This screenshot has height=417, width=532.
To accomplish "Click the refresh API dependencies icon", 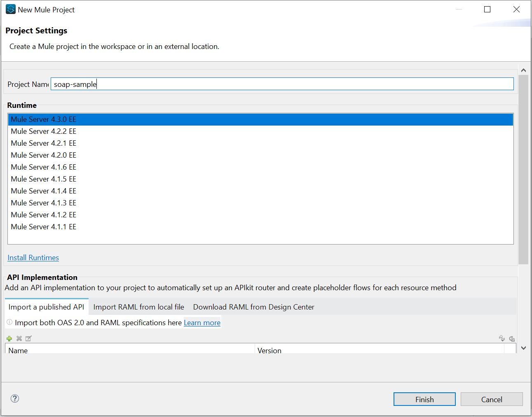I will [x=502, y=338].
